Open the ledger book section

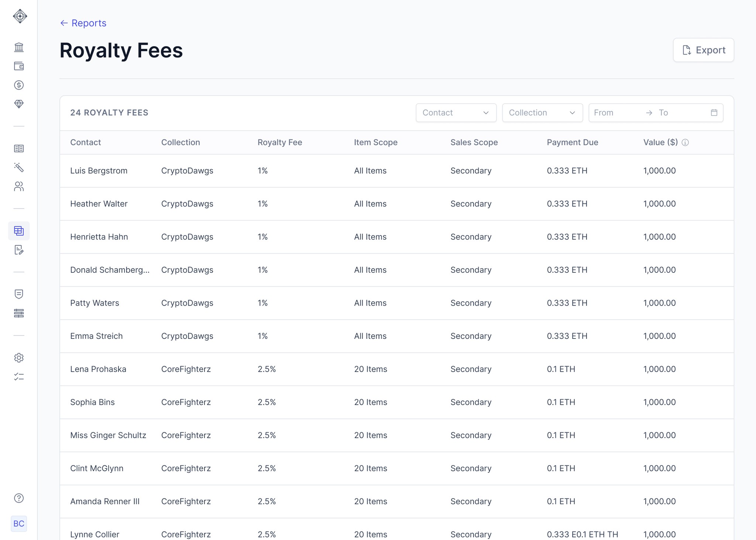(x=19, y=149)
